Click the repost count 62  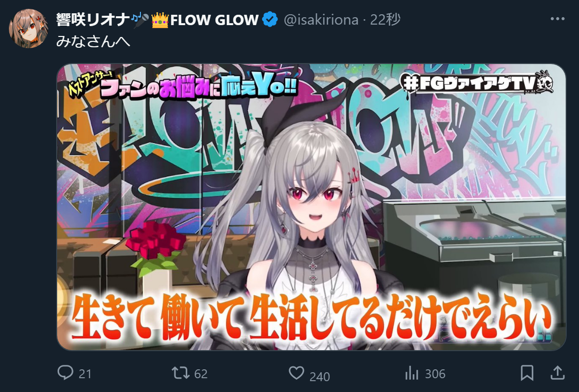tap(201, 374)
